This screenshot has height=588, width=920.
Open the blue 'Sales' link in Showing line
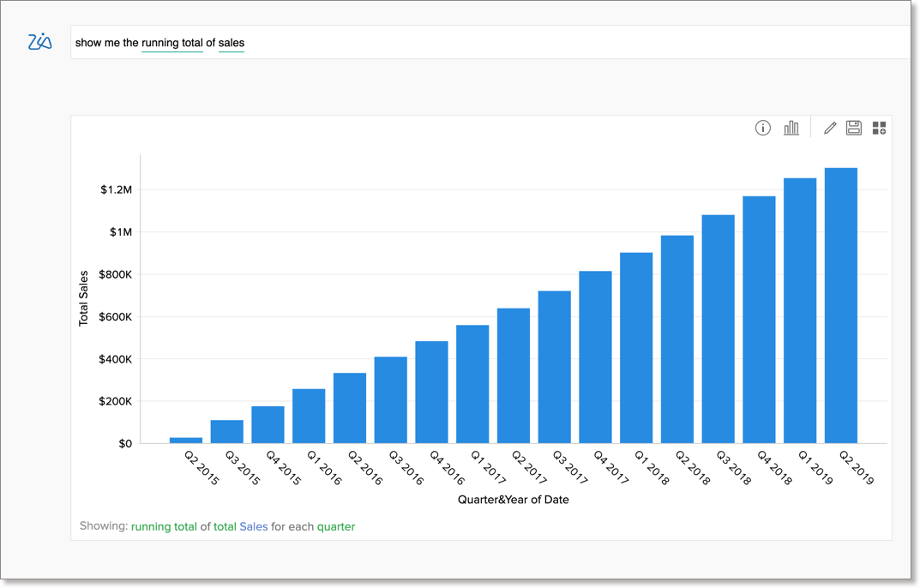click(x=254, y=526)
